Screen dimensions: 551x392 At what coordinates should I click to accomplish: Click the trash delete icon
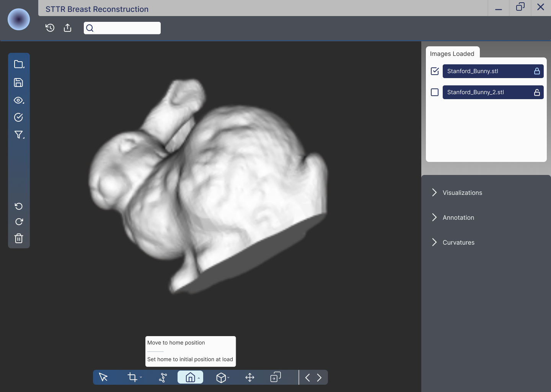(19, 238)
